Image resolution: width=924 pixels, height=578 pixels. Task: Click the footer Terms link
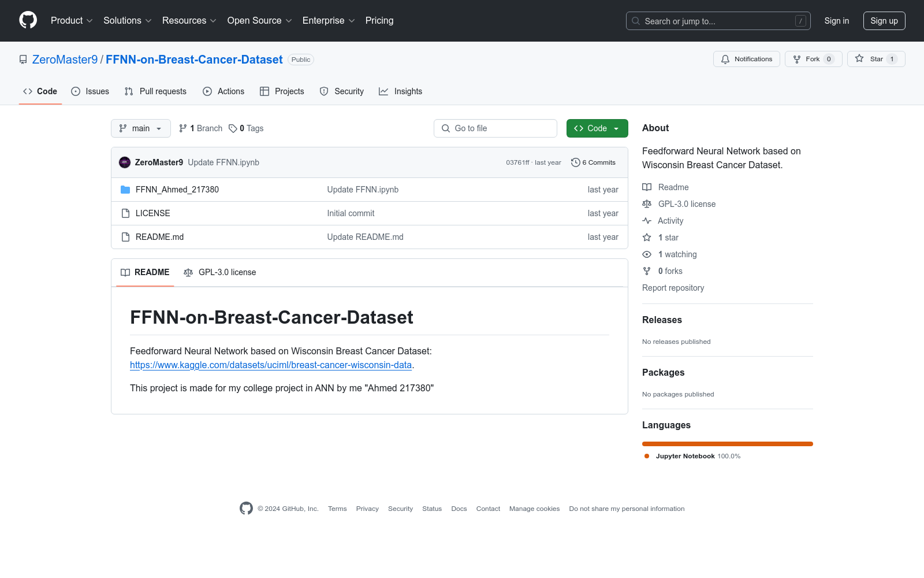[x=337, y=509]
